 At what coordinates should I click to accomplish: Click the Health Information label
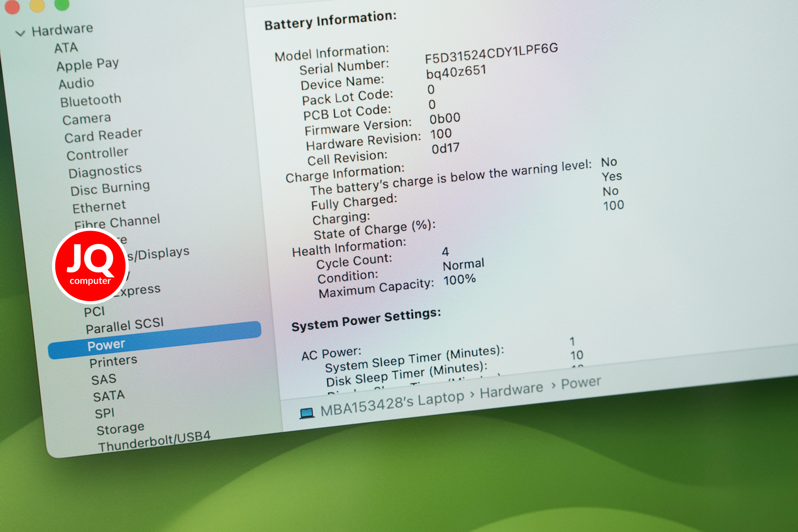point(349,247)
